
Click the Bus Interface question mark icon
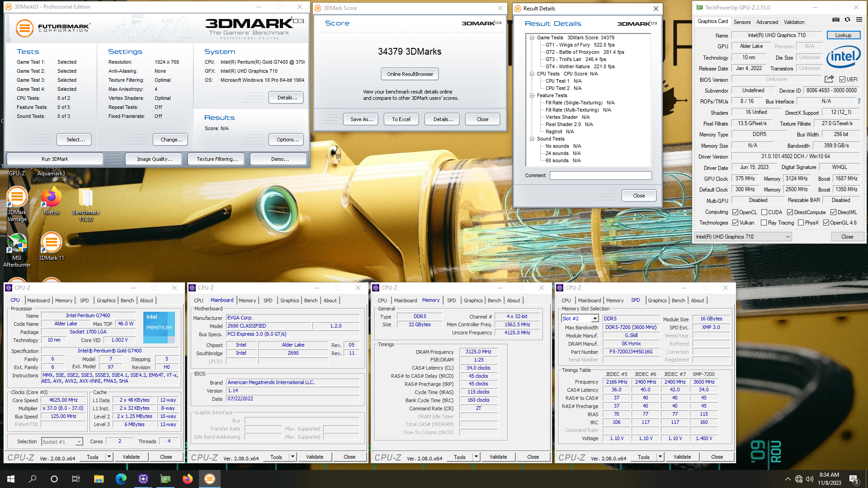pos(859,101)
